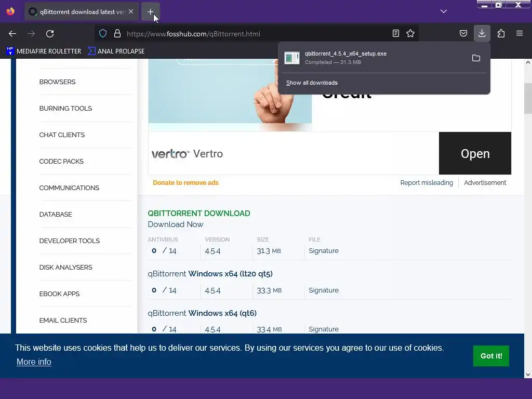Open DEVELOPER TOOLS category

pyautogui.click(x=70, y=241)
